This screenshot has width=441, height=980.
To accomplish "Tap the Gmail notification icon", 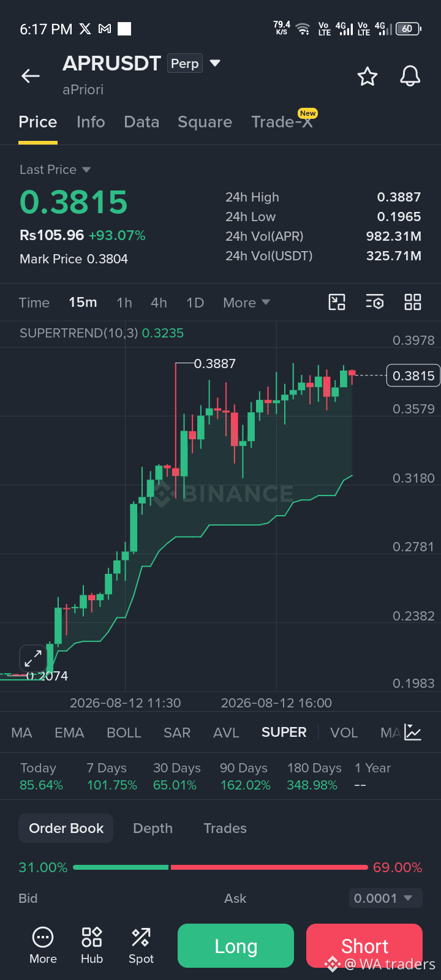I will (105, 29).
